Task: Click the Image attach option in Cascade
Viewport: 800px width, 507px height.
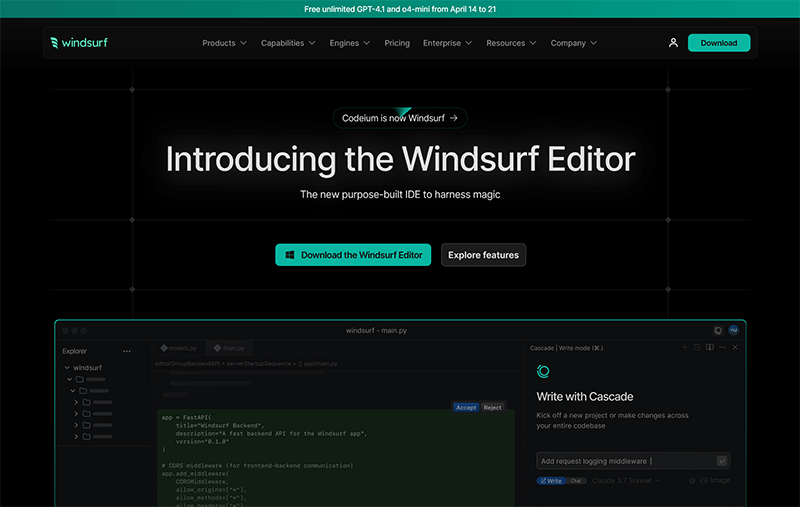Action: click(x=715, y=480)
